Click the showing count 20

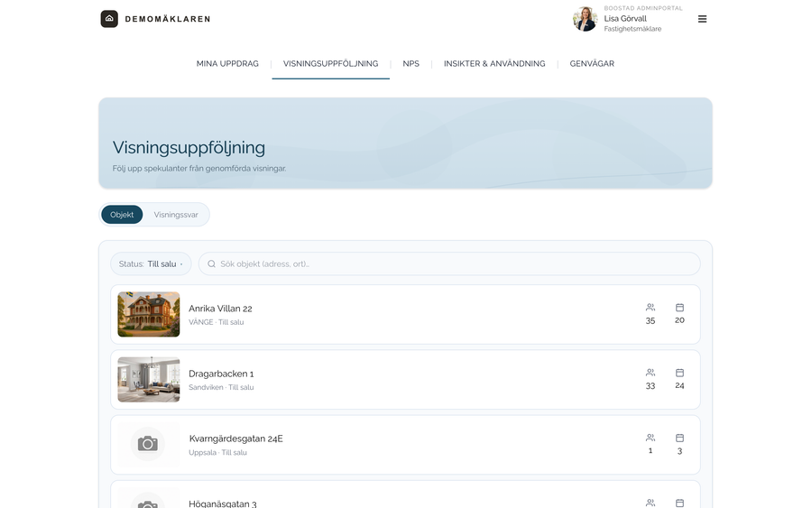(680, 320)
